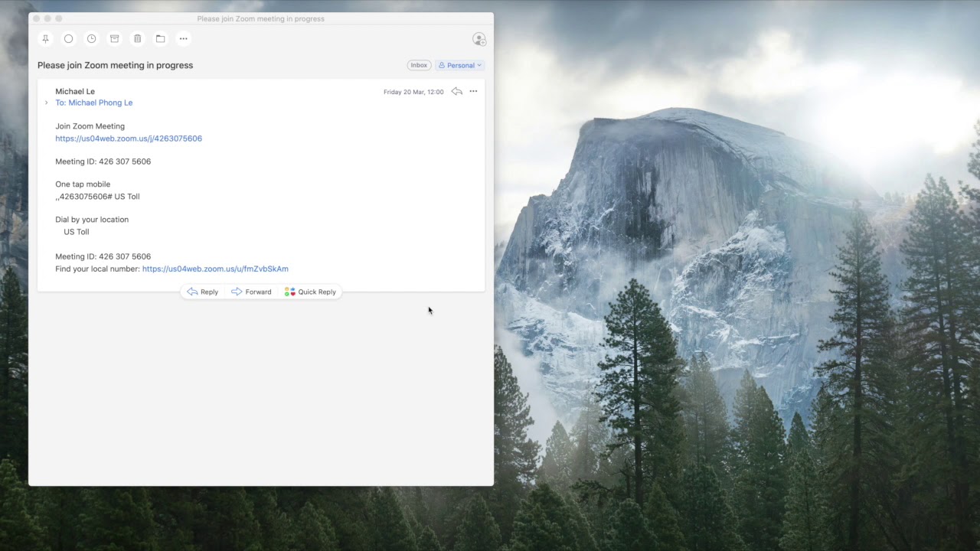Close the email window with red button

(x=36, y=18)
